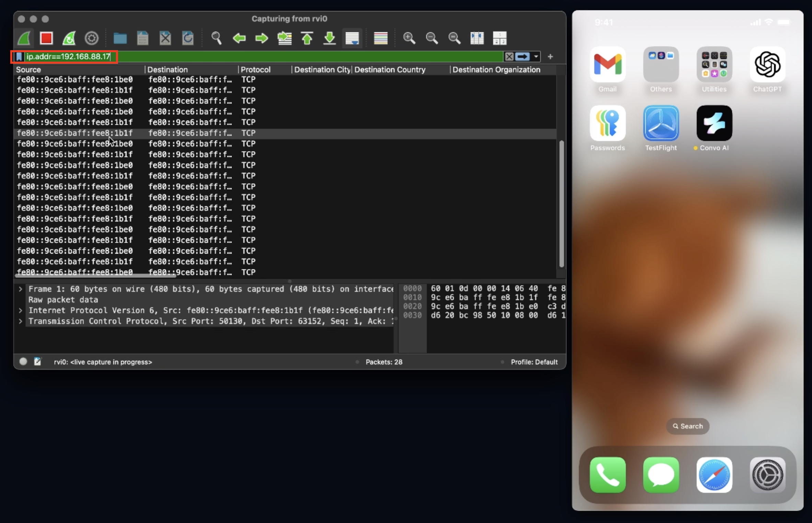
Task: Open TestFlight app on iPhone
Action: 661,123
